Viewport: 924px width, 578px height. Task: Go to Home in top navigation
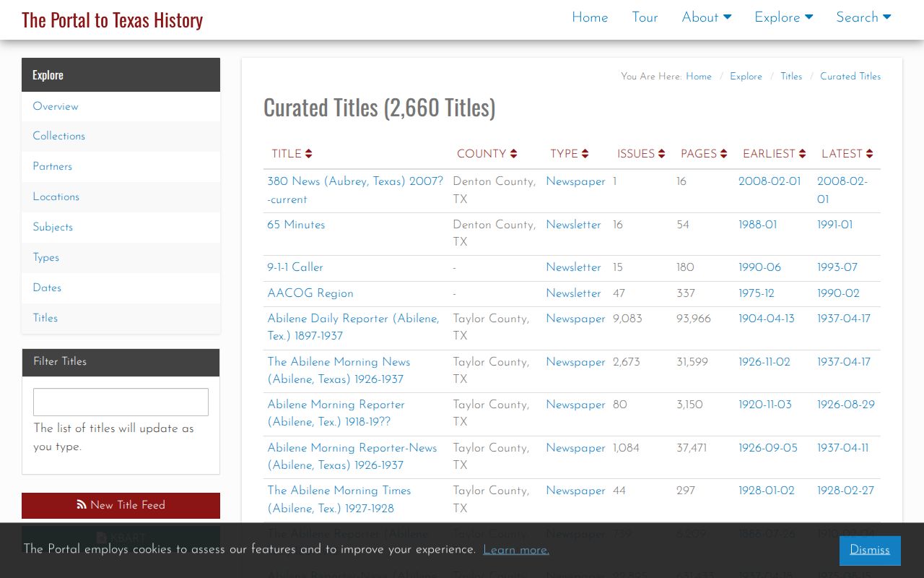coord(590,17)
